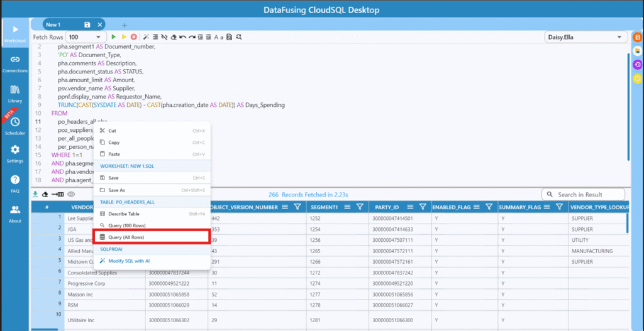The width and height of the screenshot is (644, 331).
Task: Toggle the eye visibility icon above results
Action: pyautogui.click(x=71, y=195)
